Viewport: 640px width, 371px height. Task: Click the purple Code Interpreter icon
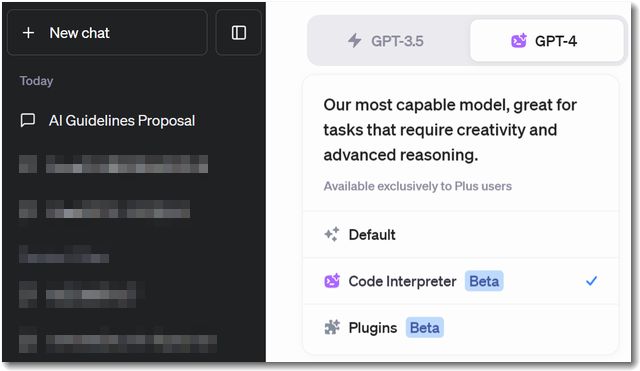tap(332, 281)
